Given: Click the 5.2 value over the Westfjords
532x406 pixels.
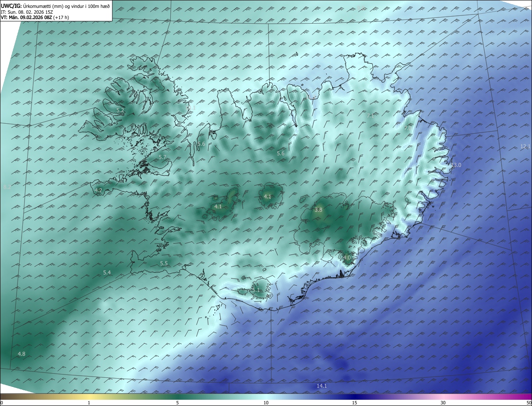Looking at the screenshot, I should pos(120,110).
